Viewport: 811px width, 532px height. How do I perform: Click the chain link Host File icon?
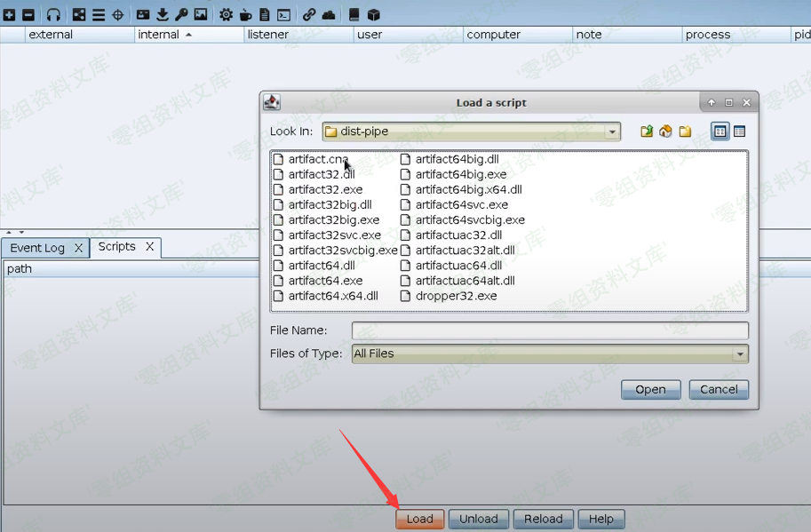click(x=309, y=14)
